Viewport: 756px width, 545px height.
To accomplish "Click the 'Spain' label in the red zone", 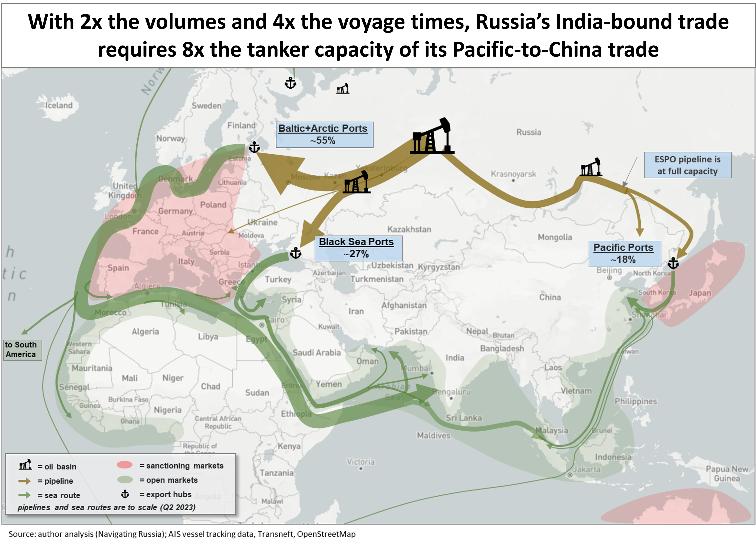I will click(x=118, y=268).
